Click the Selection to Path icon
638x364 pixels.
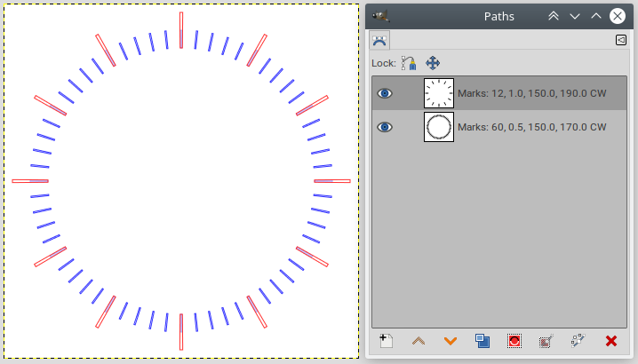coord(546,340)
